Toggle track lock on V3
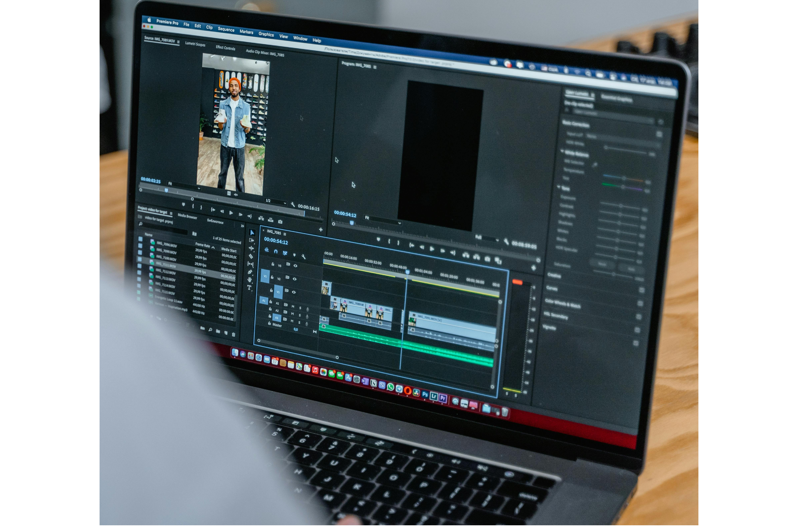The height and width of the screenshot is (532, 798). (x=273, y=264)
